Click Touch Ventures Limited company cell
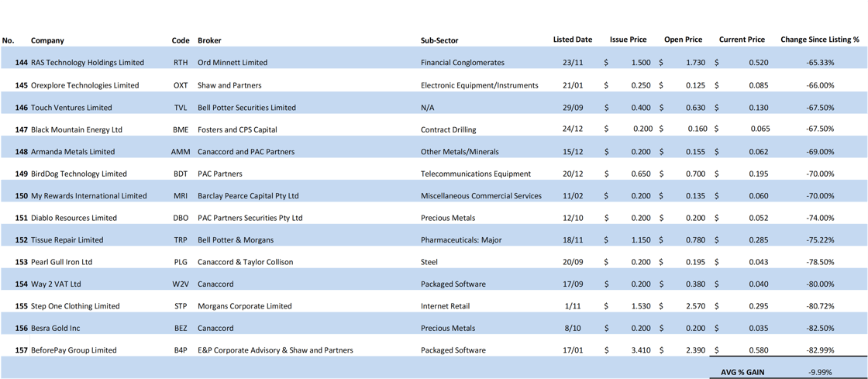The width and height of the screenshot is (868, 379). [71, 107]
